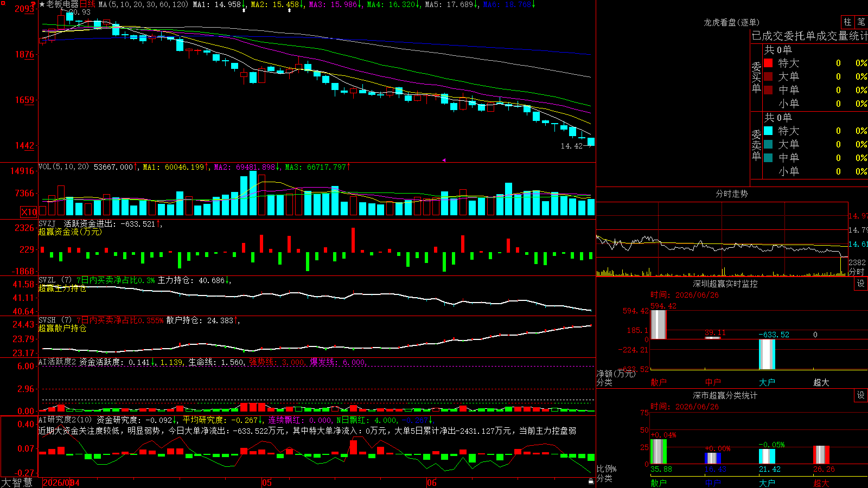This screenshot has height=488, width=868.
Task: Click the 小单 row under 委卖单
Action: point(815,171)
